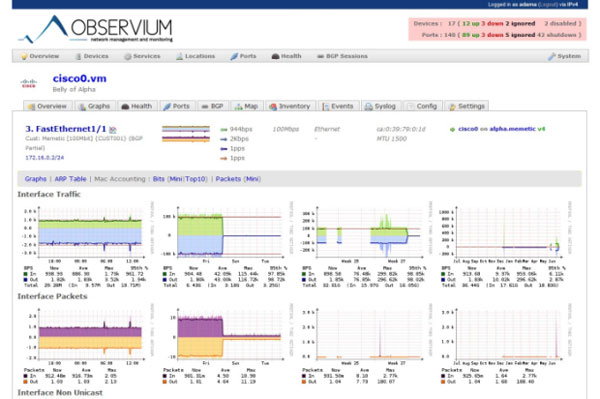The height and width of the screenshot is (399, 600).
Task: Open the Packets link in graphs bar
Action: click(228, 179)
